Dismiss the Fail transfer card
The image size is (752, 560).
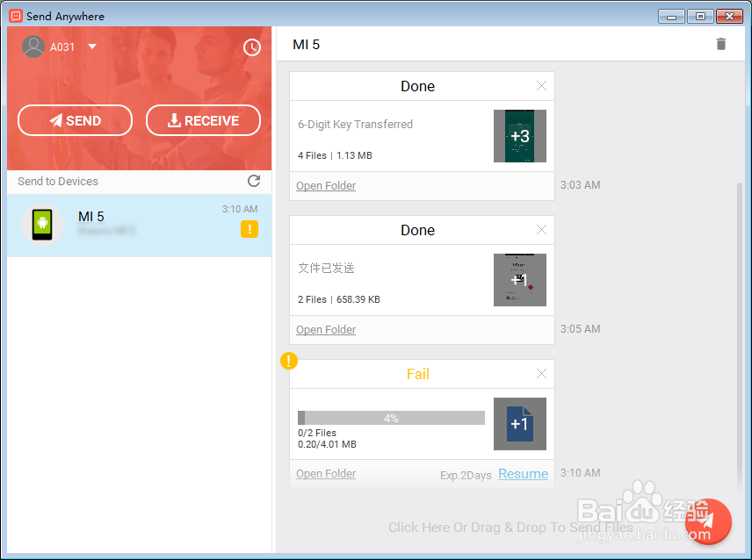coord(541,374)
